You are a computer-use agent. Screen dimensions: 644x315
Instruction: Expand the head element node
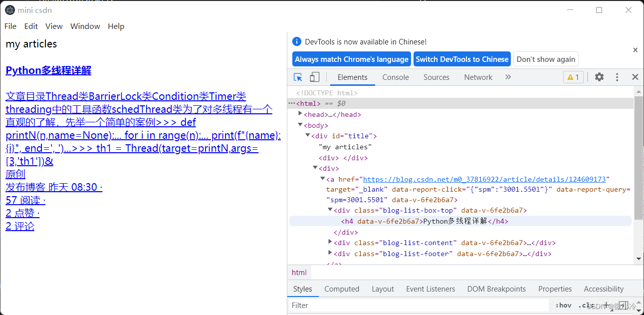coord(300,114)
